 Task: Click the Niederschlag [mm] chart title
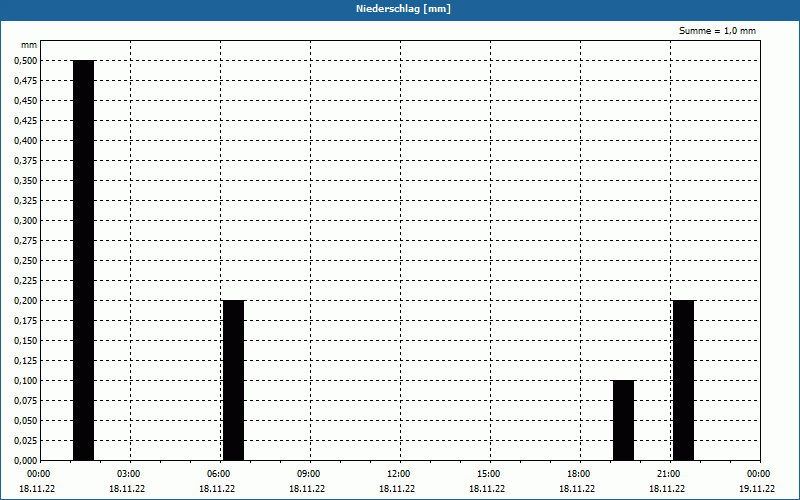(x=403, y=9)
